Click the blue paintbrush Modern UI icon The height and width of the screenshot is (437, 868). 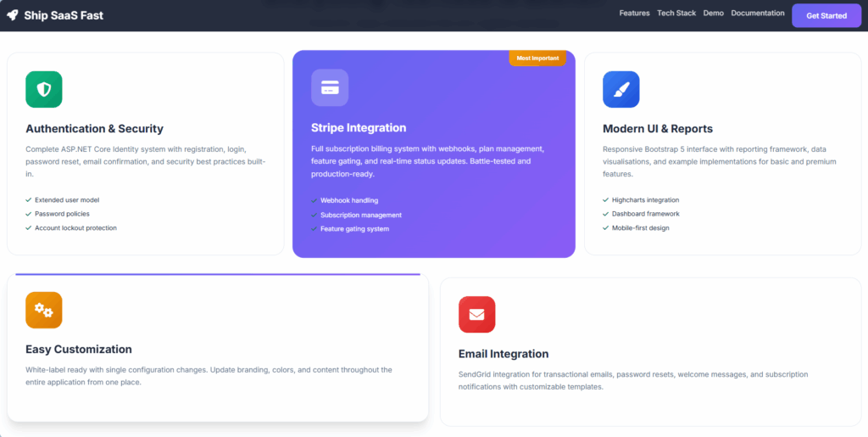click(620, 89)
